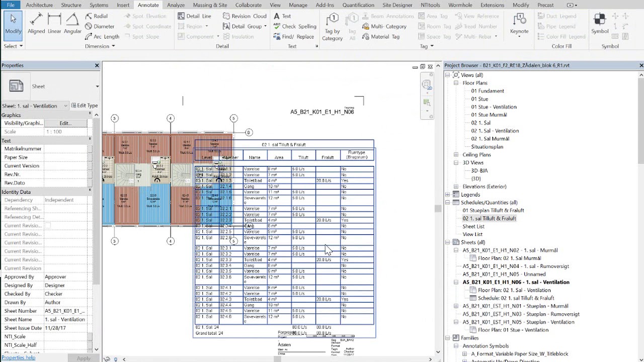Run Check Spelling
Viewport: 644px width, 362px height.
(295, 26)
